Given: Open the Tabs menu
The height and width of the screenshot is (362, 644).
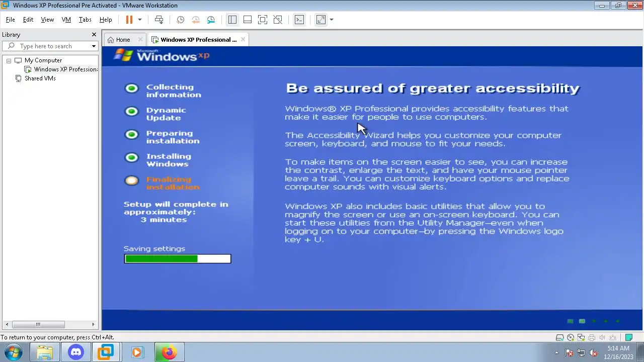Looking at the screenshot, I should click(85, 20).
